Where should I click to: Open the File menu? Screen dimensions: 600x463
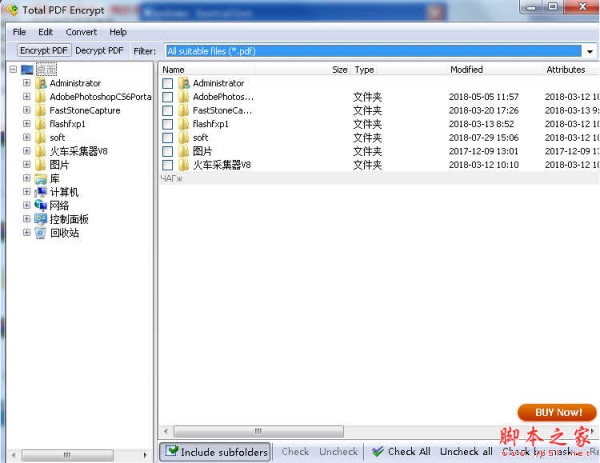(20, 32)
